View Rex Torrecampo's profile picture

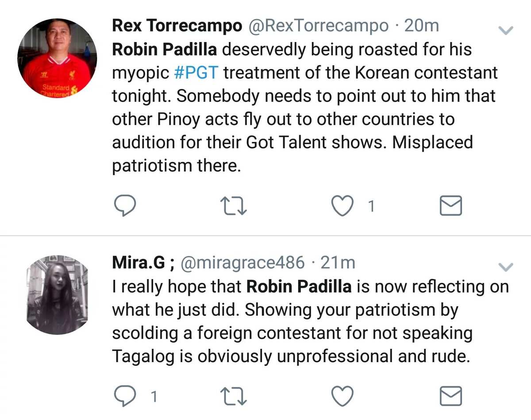[57, 58]
